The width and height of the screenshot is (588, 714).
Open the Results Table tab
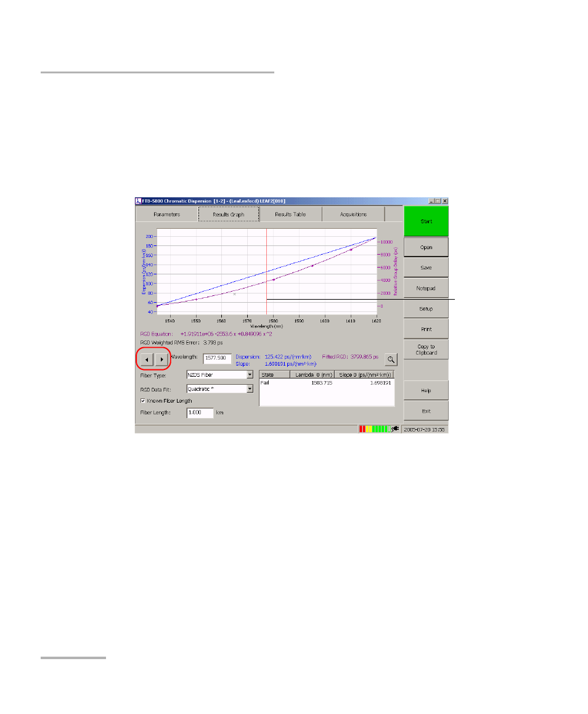[290, 215]
